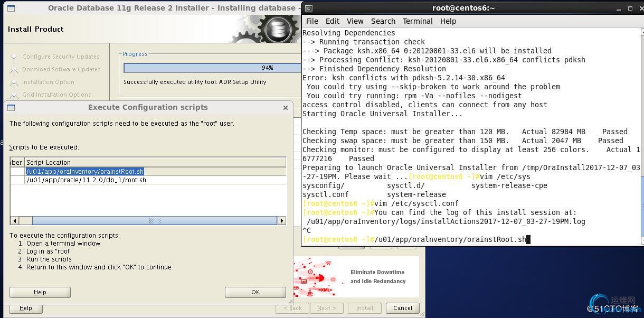Click the terminal window icon in title bar
This screenshot has height=318, width=644.
pyautogui.click(x=309, y=8)
